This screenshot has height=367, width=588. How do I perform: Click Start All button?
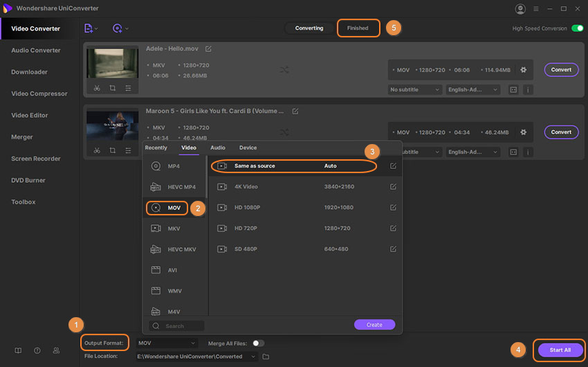tap(560, 350)
